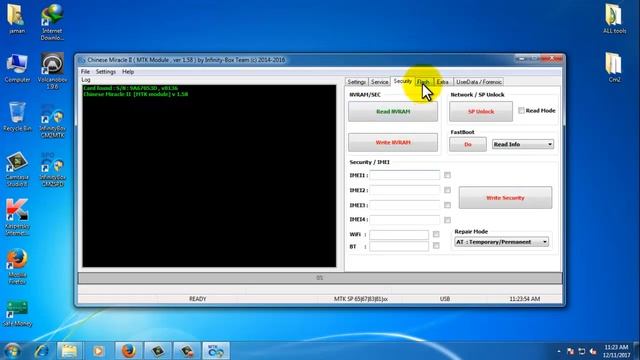Open the File menu
Screen dimensions: 640x360
[x=85, y=72]
